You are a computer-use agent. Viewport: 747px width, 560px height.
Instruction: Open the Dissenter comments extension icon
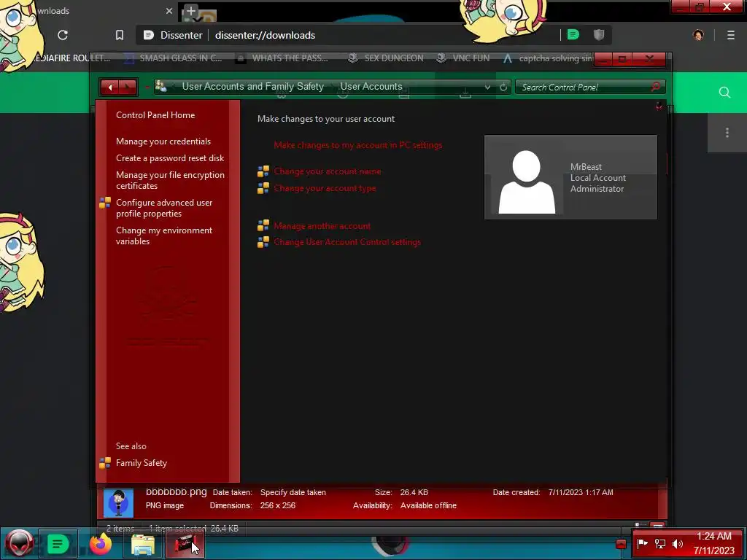[x=573, y=35]
